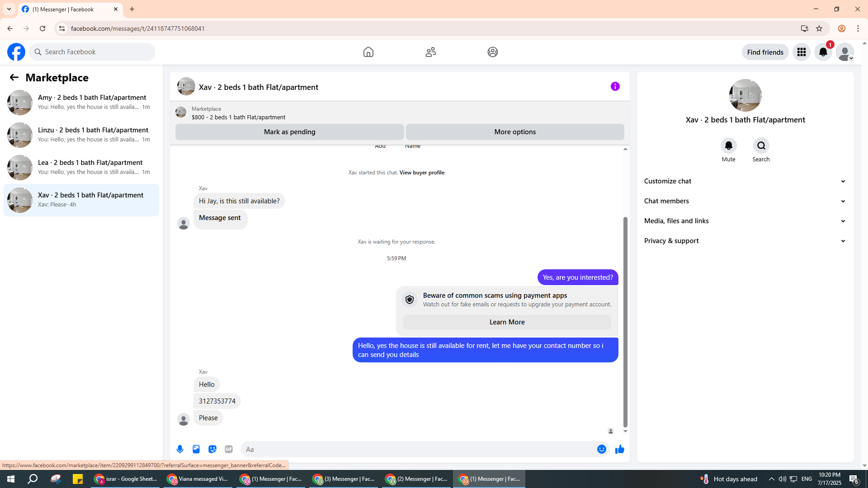Open Sticky Notes from taskbar
868x488 pixels.
click(78, 479)
